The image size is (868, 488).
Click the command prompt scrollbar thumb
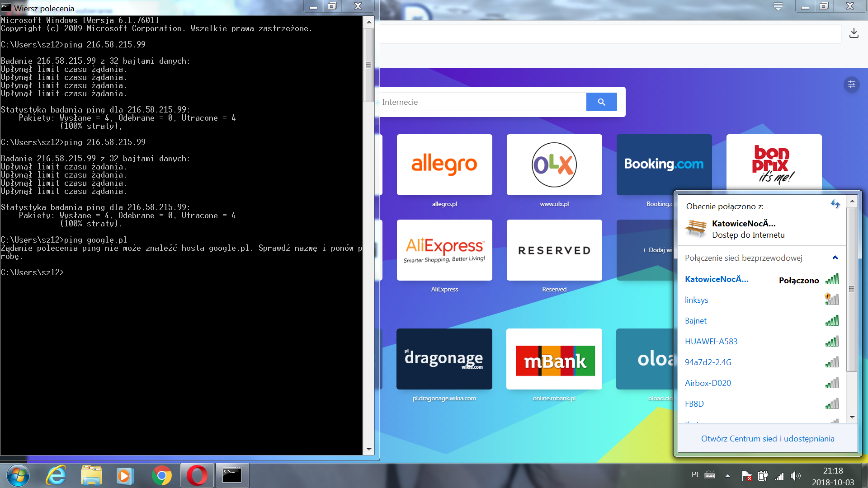coord(369,65)
